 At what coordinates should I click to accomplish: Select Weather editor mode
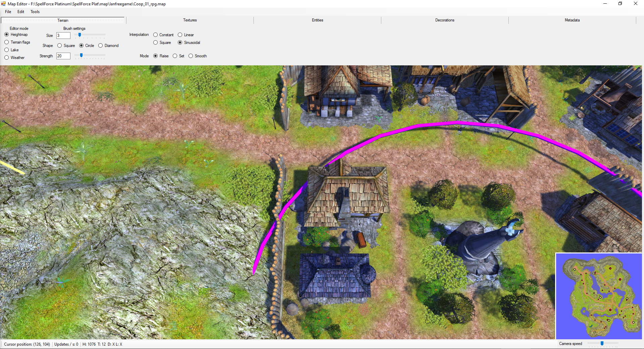(15, 58)
